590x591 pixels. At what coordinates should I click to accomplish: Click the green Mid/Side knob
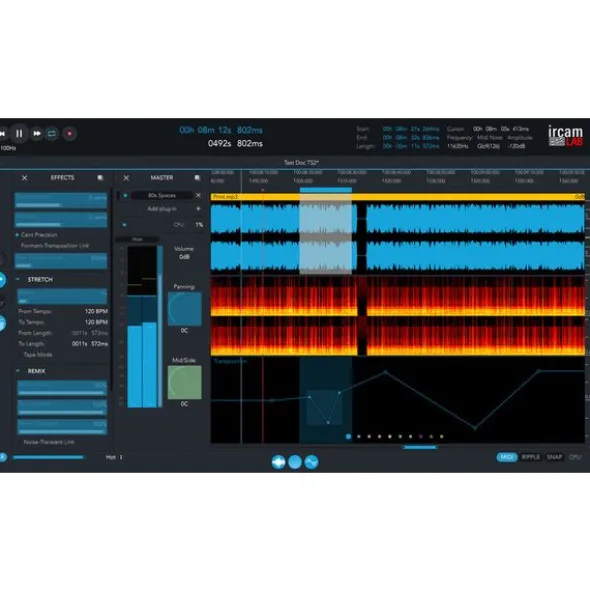click(x=184, y=382)
